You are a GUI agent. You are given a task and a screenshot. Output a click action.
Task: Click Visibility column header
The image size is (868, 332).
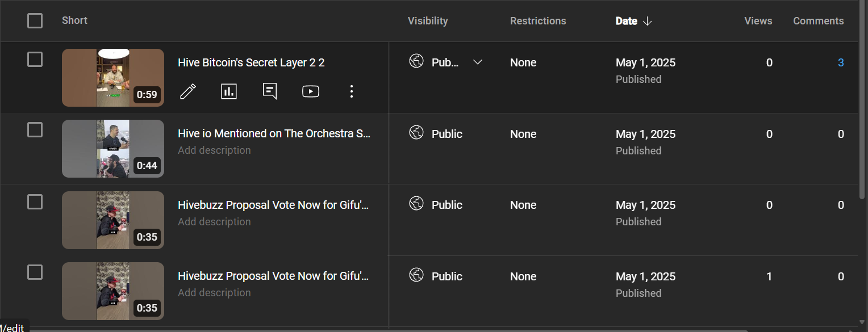tap(428, 21)
